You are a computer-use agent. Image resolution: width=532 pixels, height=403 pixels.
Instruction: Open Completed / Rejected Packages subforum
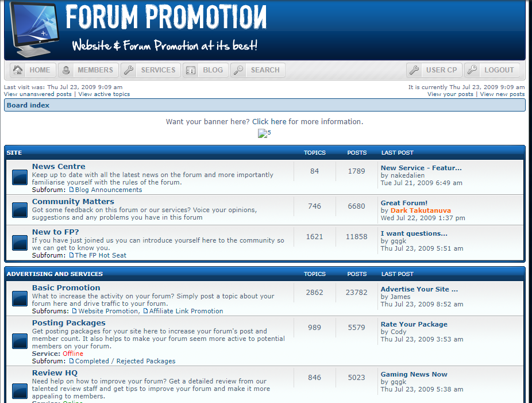tap(125, 361)
